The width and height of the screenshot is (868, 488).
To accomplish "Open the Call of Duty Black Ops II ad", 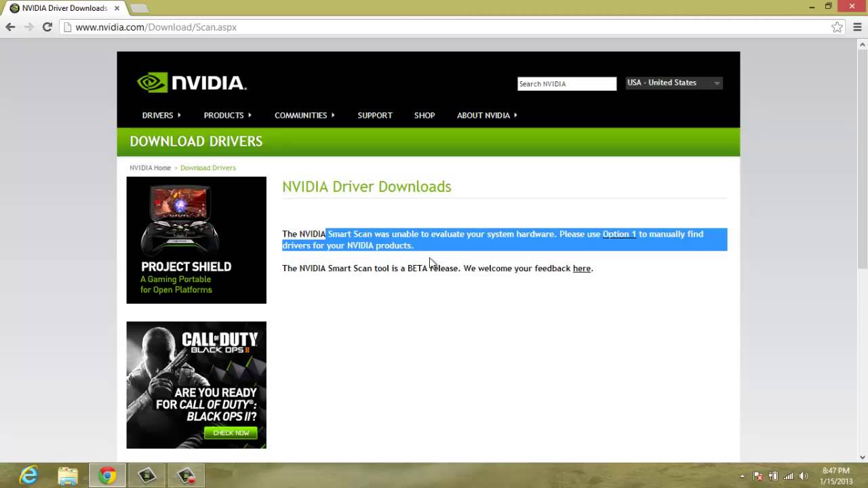I will coord(197,385).
